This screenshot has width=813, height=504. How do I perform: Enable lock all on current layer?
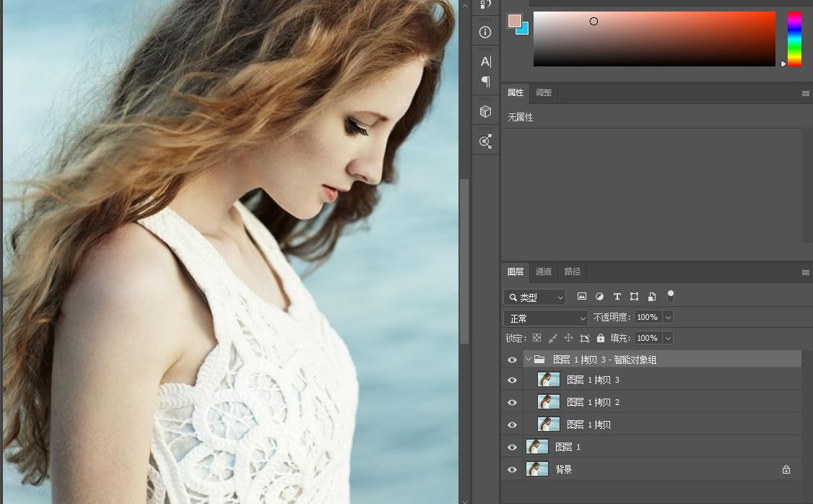(x=601, y=337)
